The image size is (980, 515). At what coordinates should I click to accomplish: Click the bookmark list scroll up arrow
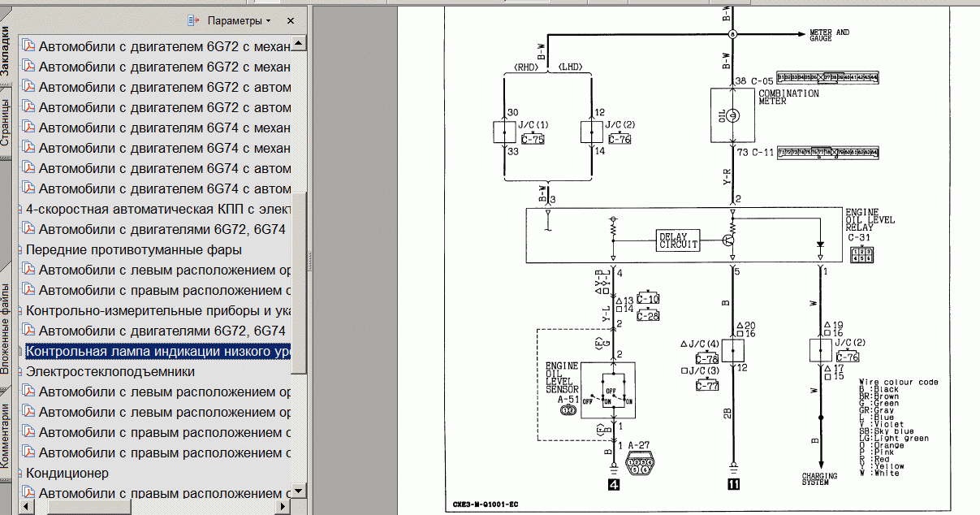pos(300,43)
